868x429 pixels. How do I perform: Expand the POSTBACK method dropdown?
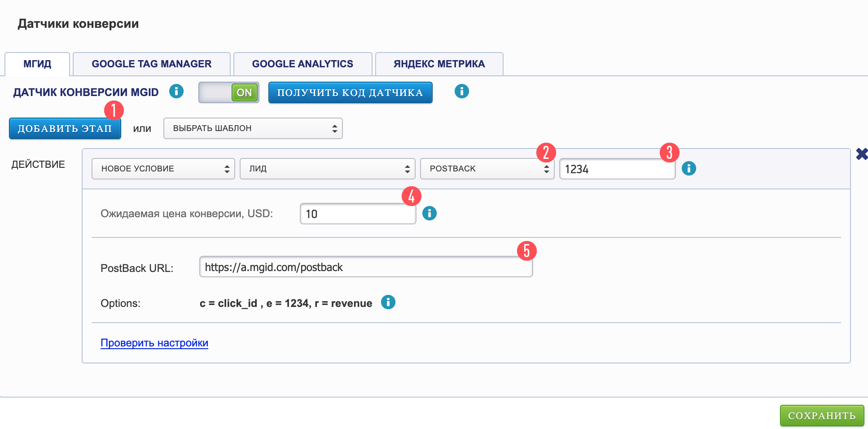pyautogui.click(x=487, y=169)
